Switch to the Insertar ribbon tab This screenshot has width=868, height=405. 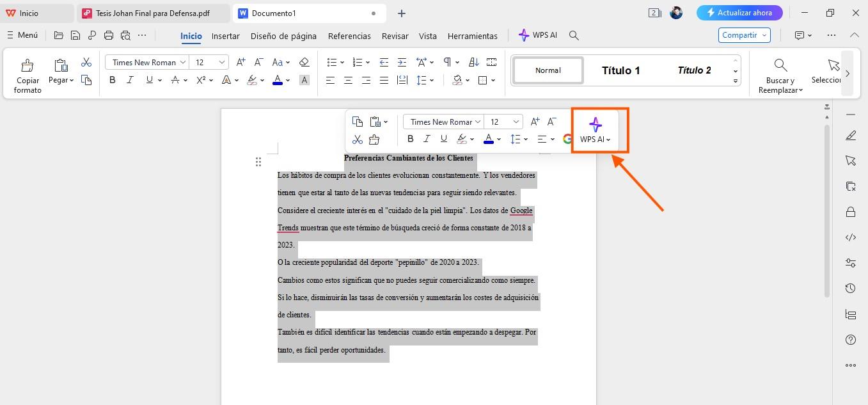[x=225, y=36]
